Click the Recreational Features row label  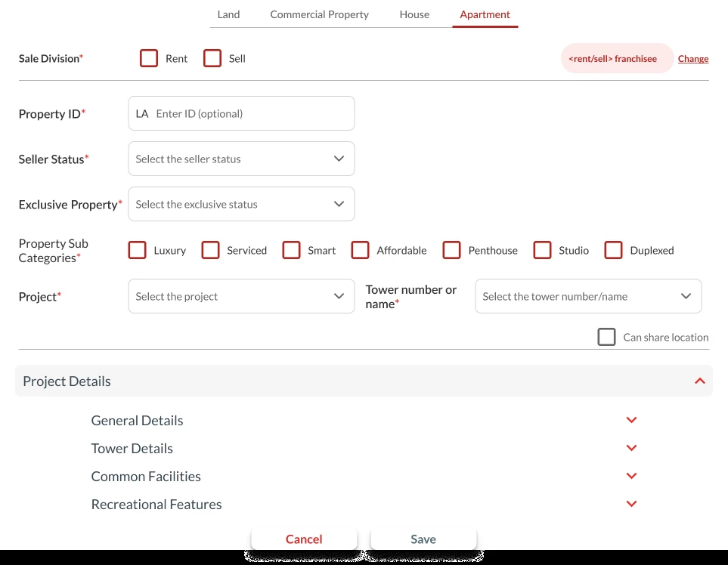156,504
